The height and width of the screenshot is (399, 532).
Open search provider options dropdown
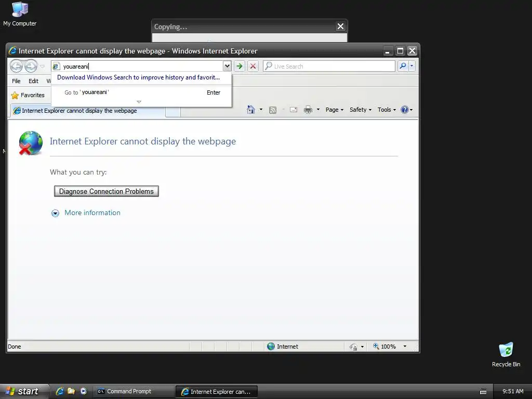click(x=411, y=66)
